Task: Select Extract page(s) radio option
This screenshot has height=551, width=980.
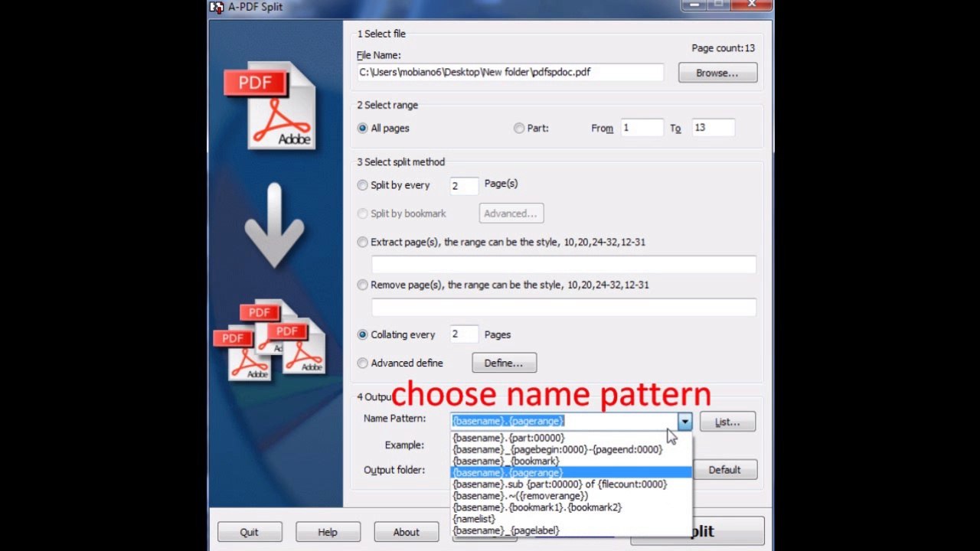Action: (362, 242)
